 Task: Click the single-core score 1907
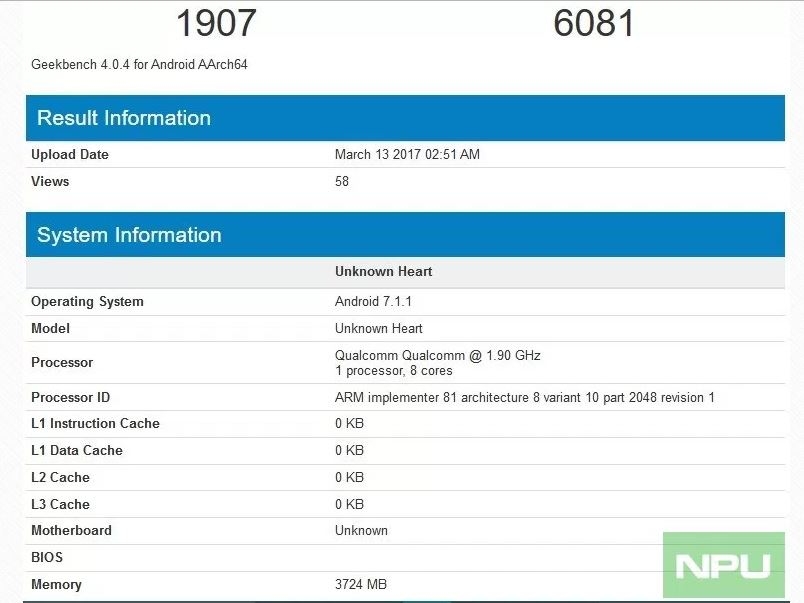[215, 23]
